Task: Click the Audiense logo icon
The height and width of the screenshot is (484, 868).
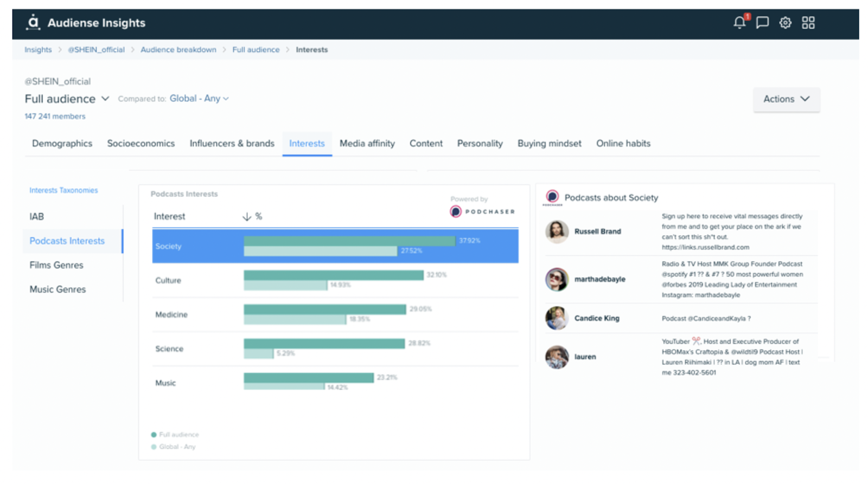Action: (33, 22)
